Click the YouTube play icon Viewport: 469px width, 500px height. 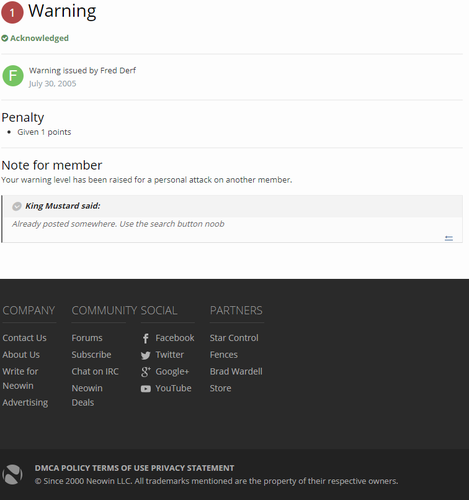(146, 389)
